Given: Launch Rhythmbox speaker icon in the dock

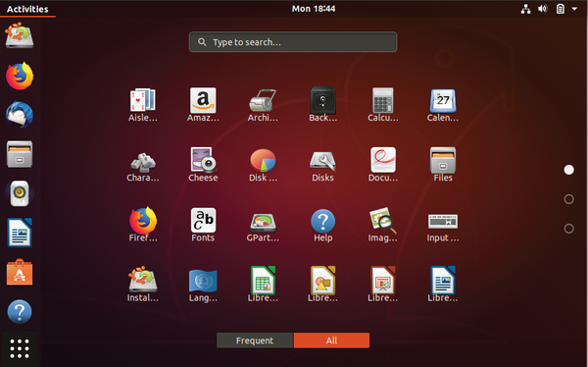Looking at the screenshot, I should tap(20, 193).
